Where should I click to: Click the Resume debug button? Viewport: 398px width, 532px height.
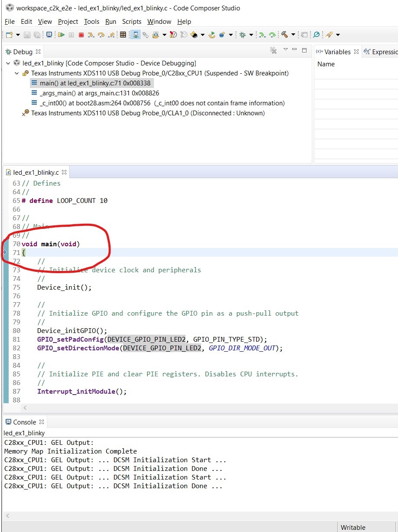tap(61, 35)
